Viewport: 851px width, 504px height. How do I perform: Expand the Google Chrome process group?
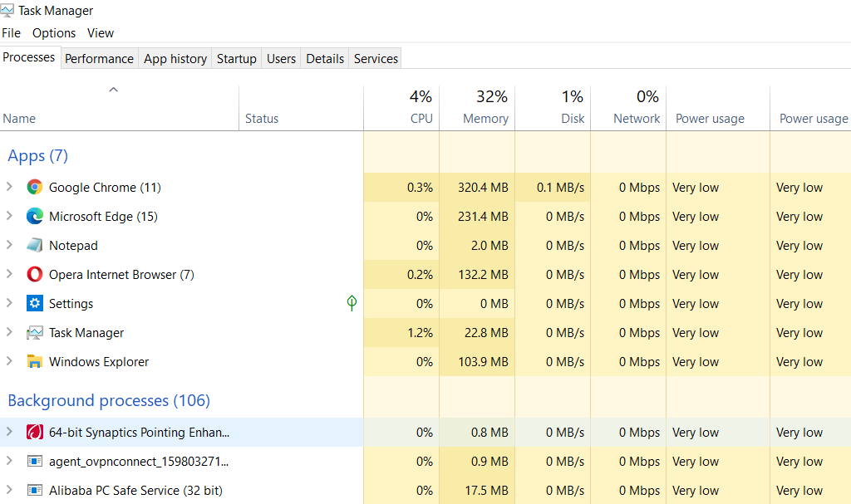pos(9,187)
